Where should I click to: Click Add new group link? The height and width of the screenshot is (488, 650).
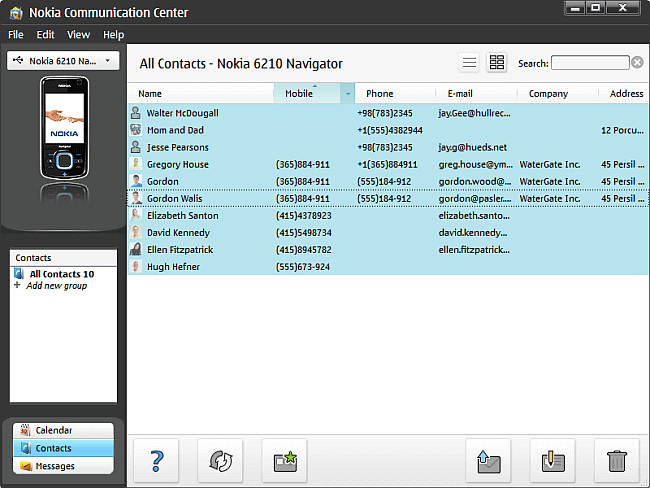pos(57,286)
